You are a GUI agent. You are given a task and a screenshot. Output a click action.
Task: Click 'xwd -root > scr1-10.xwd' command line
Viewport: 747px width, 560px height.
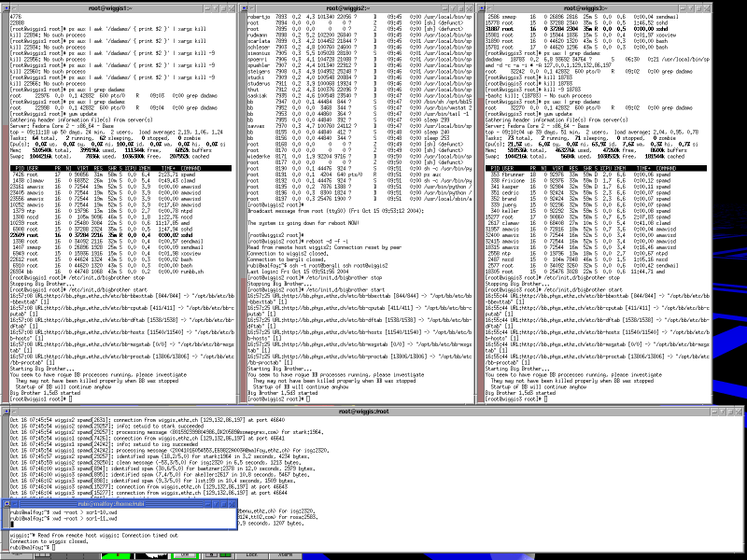coord(84,512)
